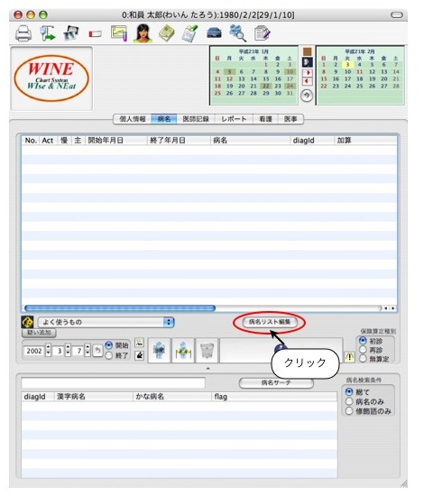Select the 病名のみ radio button
The height and width of the screenshot is (504, 424).
[349, 401]
